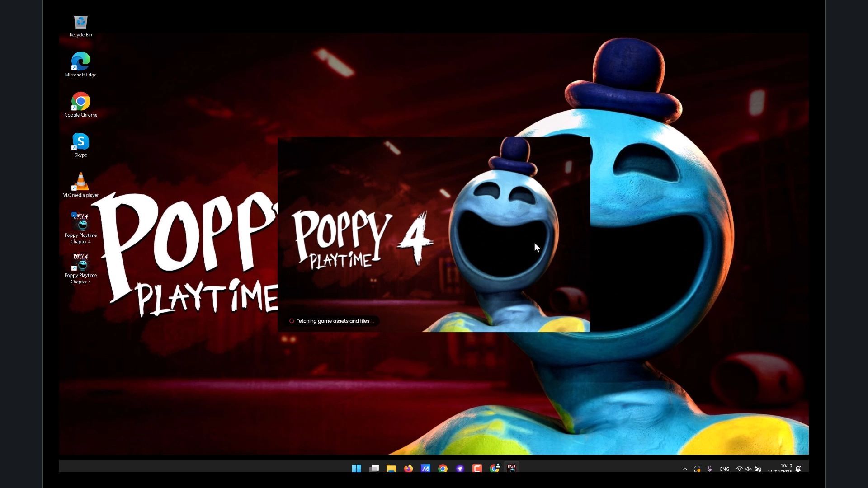
Task: Open Chrome with profile badge on taskbar
Action: (x=495, y=469)
